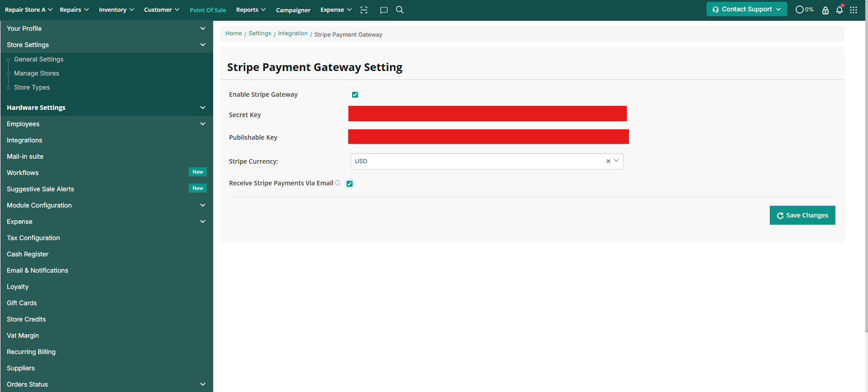Viewport: 868px width, 392px height.
Task: Open Manage Stores
Action: pos(36,73)
